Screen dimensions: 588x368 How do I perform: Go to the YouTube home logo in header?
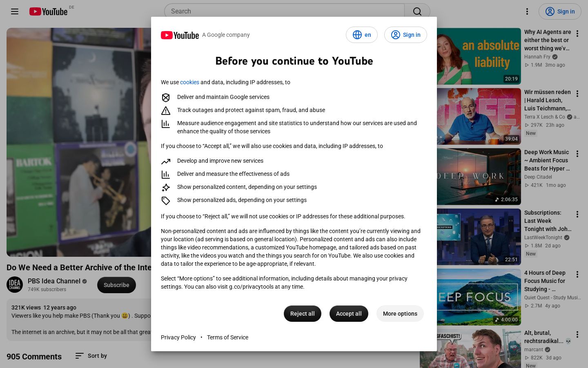click(x=49, y=11)
